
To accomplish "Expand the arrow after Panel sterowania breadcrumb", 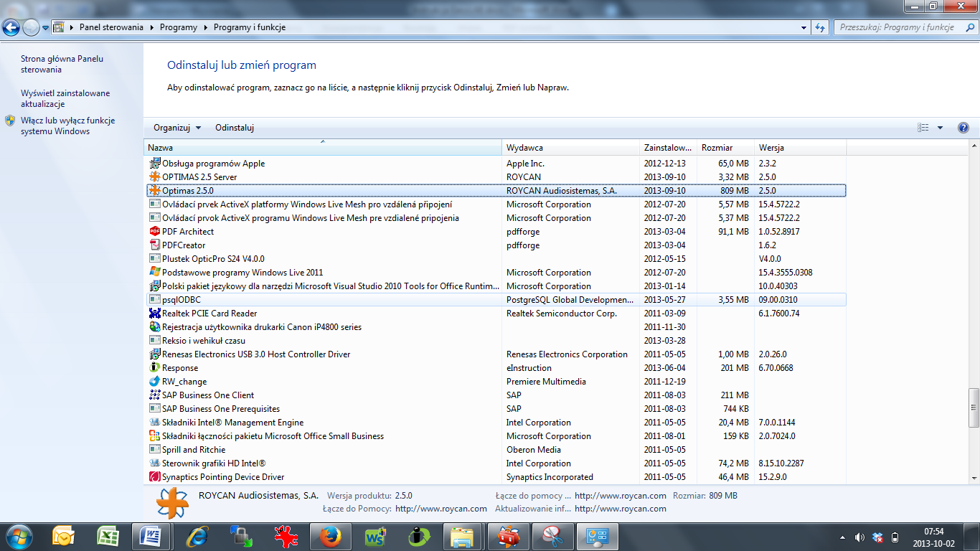I will [151, 27].
